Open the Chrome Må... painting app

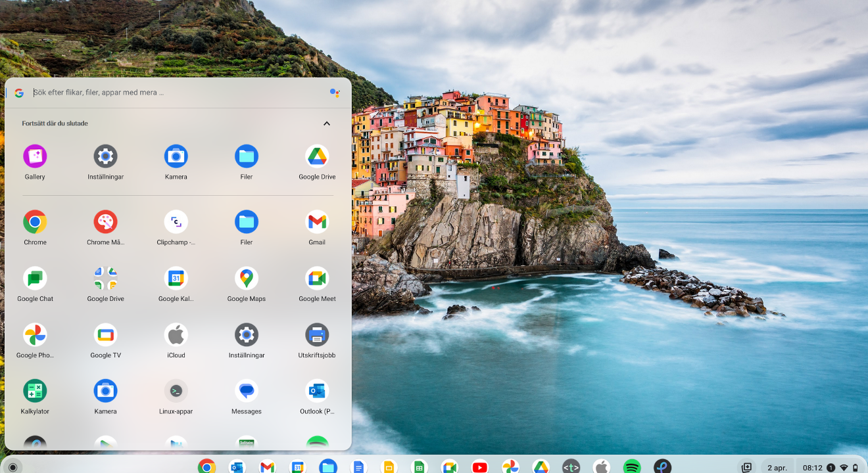coord(105,222)
